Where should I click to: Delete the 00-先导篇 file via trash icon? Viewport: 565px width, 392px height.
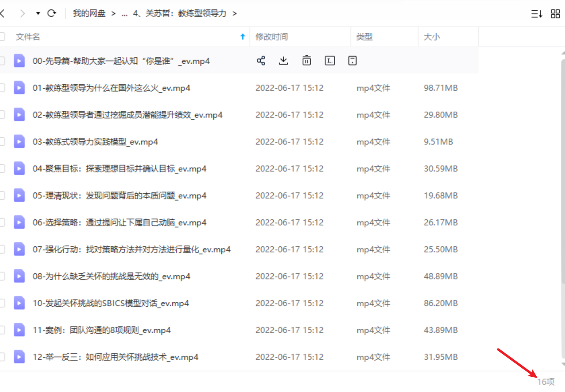(x=307, y=61)
